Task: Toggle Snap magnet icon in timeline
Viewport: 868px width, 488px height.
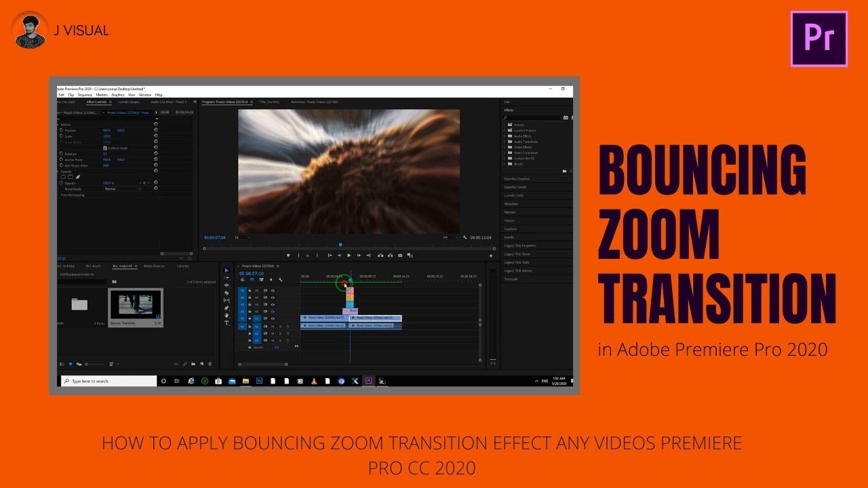Action: click(x=252, y=280)
